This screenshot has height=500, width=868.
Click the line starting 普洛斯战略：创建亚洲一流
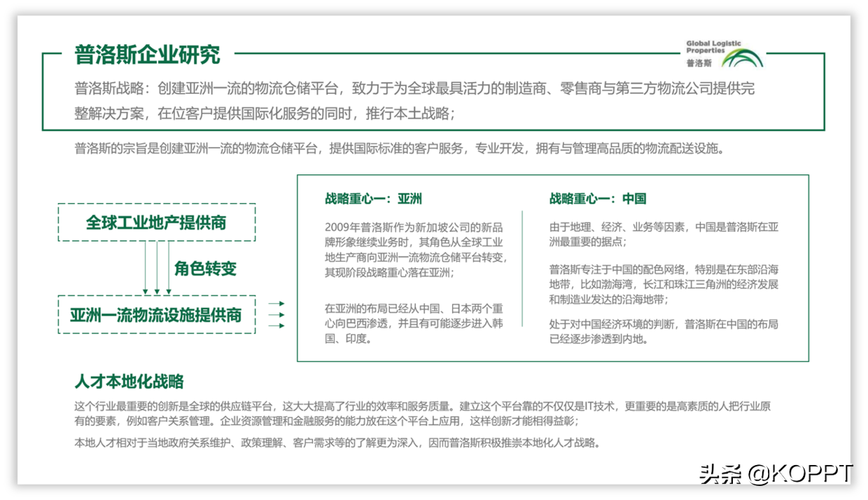coord(414,88)
